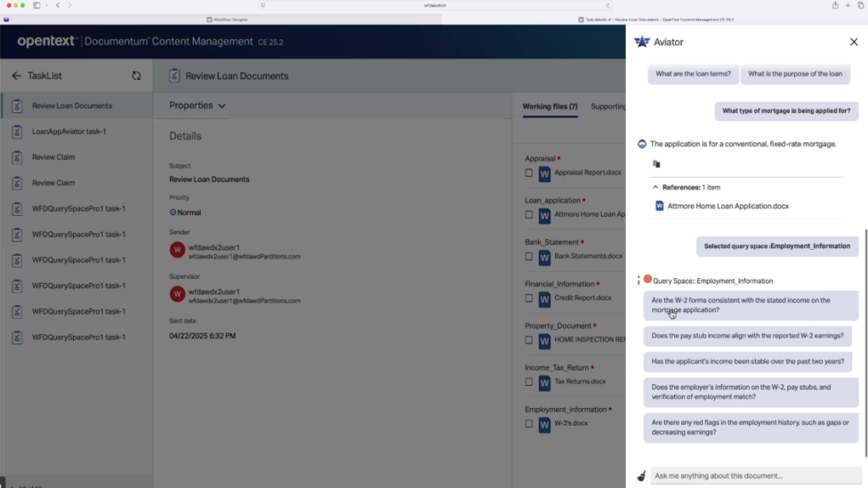Viewport: 868px width, 488px height.
Task: Ask if W-2 forms match stated income
Action: pyautogui.click(x=751, y=305)
